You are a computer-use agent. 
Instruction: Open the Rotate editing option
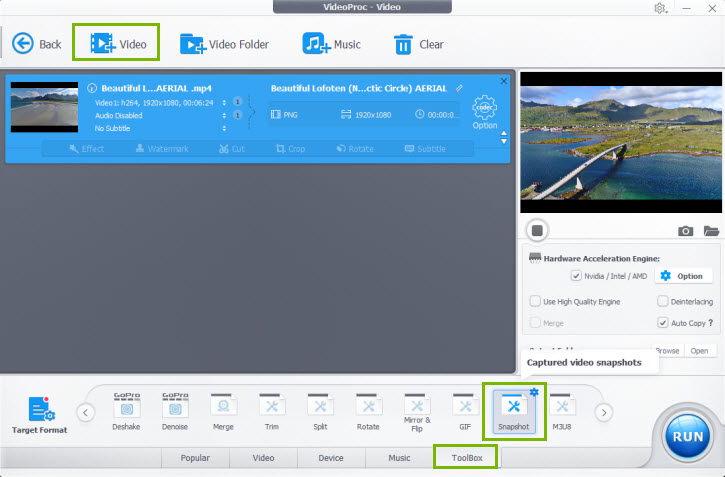tap(355, 149)
